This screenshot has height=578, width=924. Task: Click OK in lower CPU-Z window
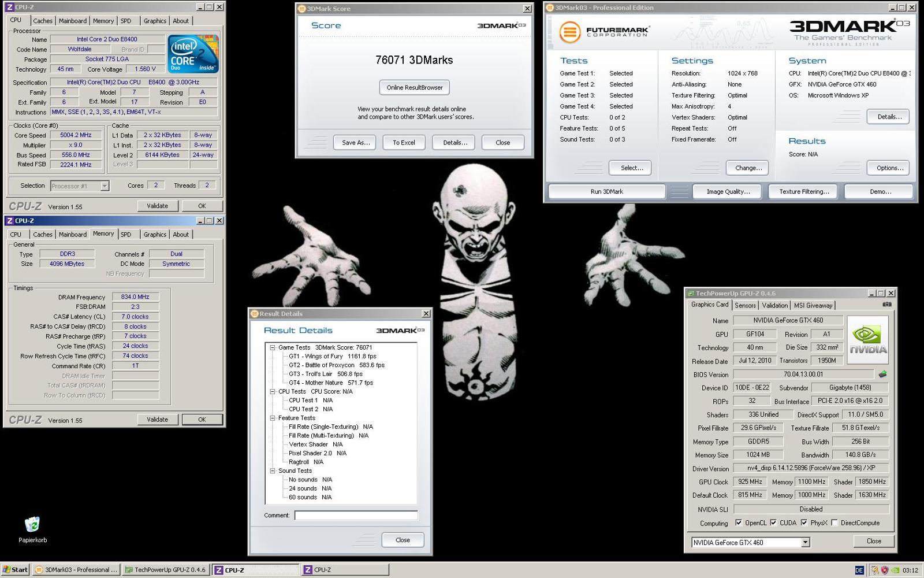(202, 420)
